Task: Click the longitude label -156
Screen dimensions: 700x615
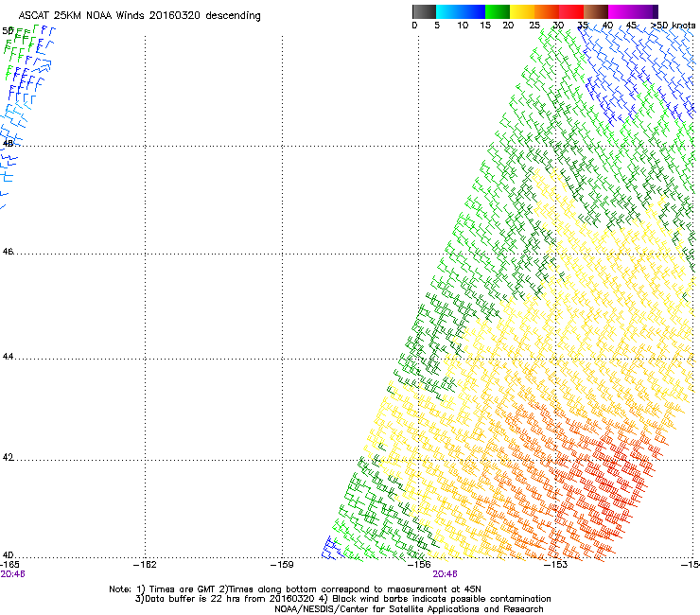Action: tap(419, 565)
